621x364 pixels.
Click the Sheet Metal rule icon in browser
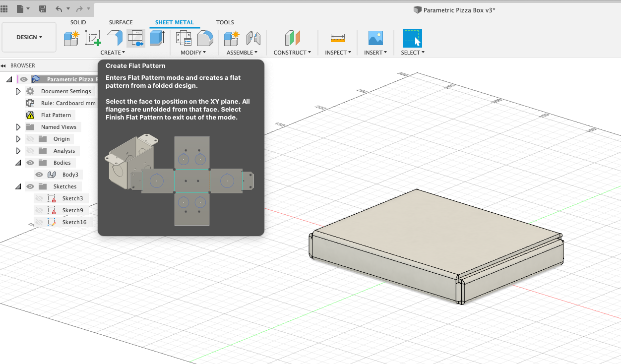[30, 103]
